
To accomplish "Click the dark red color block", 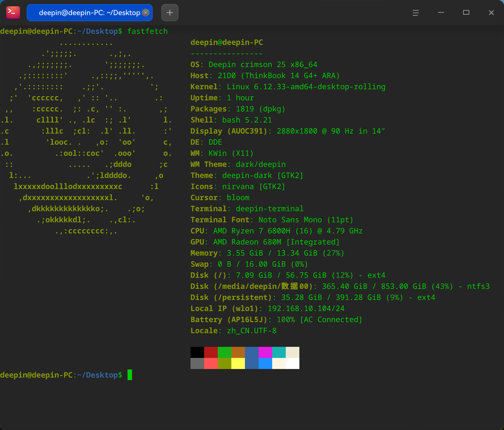I will pyautogui.click(x=211, y=352).
